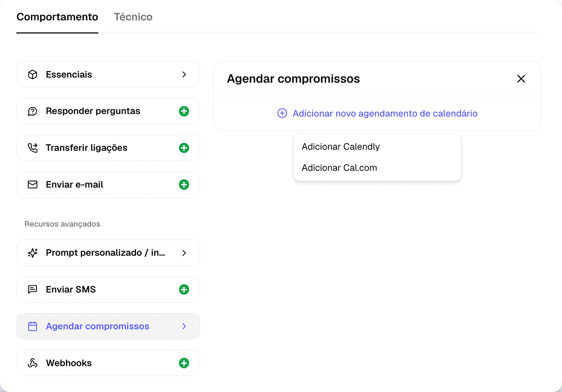
Task: Click the Prompt personalizado sparkle icon
Action: 33,253
